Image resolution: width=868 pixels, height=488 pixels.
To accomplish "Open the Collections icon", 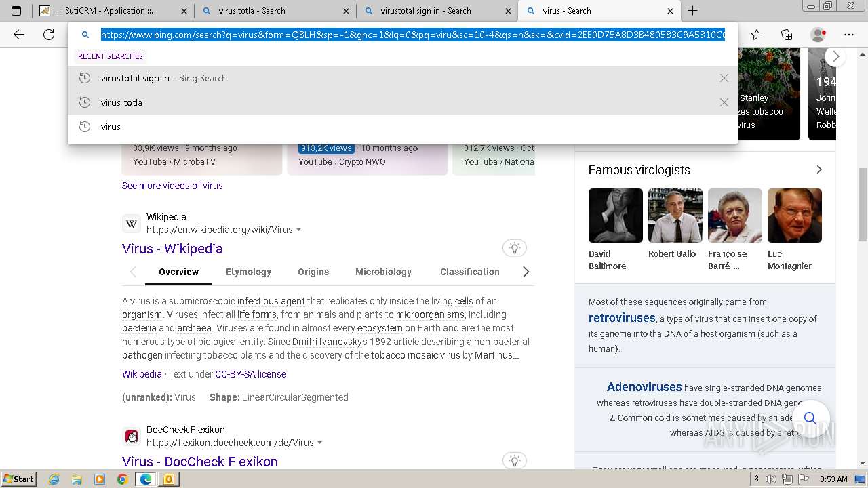I will pyautogui.click(x=787, y=35).
